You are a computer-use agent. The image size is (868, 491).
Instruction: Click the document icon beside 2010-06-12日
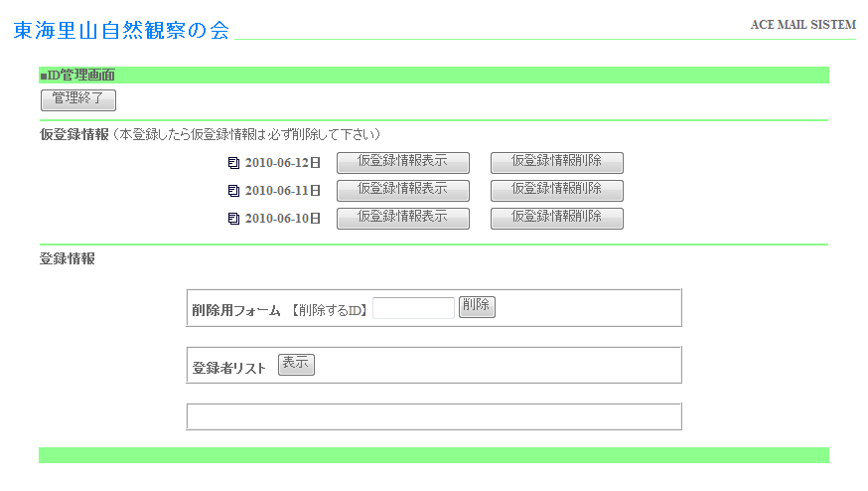click(x=234, y=163)
